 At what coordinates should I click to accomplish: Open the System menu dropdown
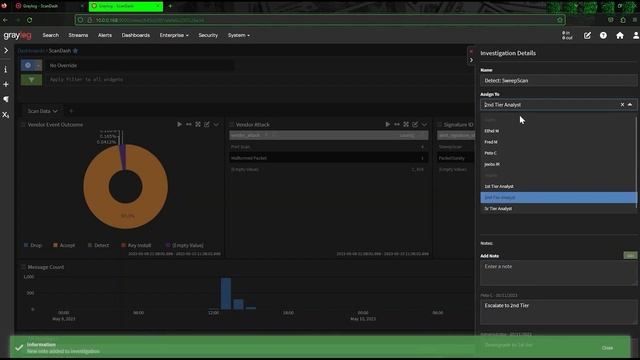[x=239, y=35]
